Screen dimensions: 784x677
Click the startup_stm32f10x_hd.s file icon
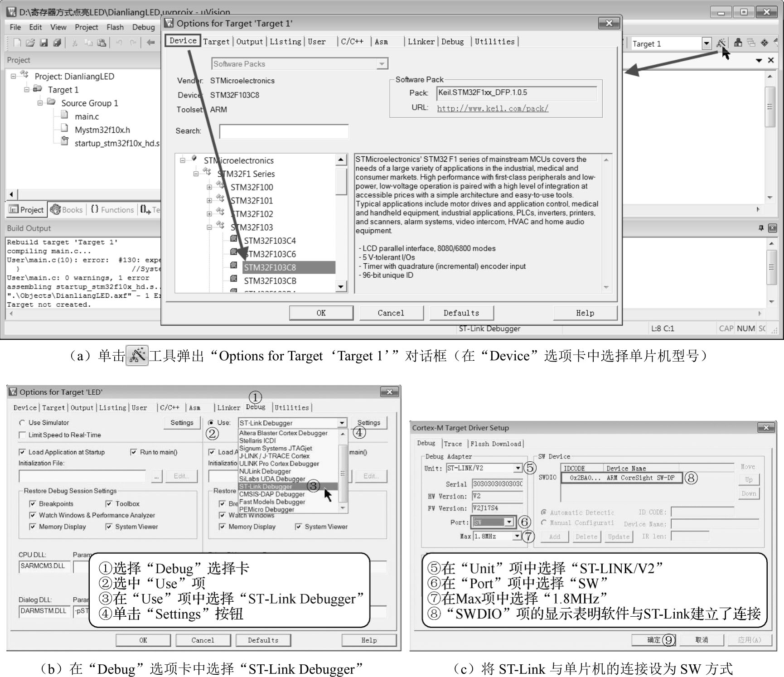click(65, 141)
